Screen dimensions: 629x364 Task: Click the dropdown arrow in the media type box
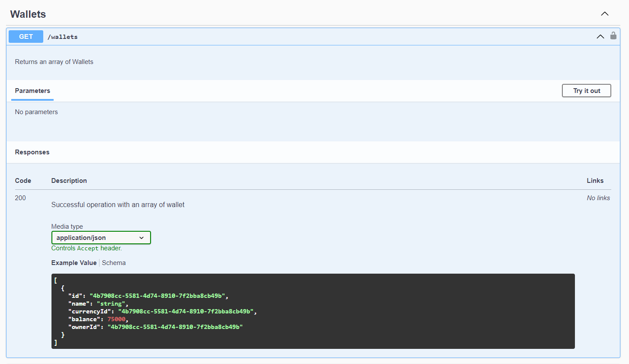click(x=141, y=237)
